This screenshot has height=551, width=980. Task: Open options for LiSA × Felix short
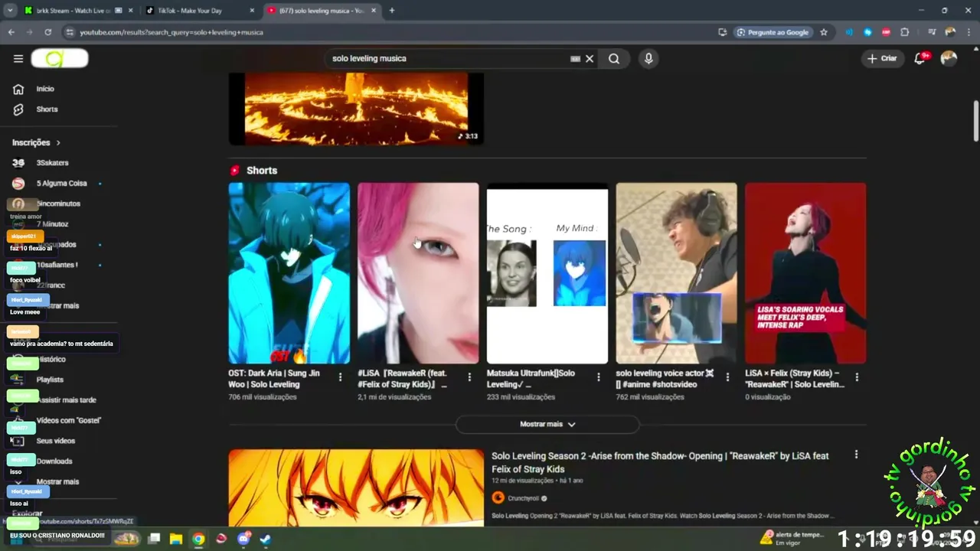pyautogui.click(x=857, y=377)
